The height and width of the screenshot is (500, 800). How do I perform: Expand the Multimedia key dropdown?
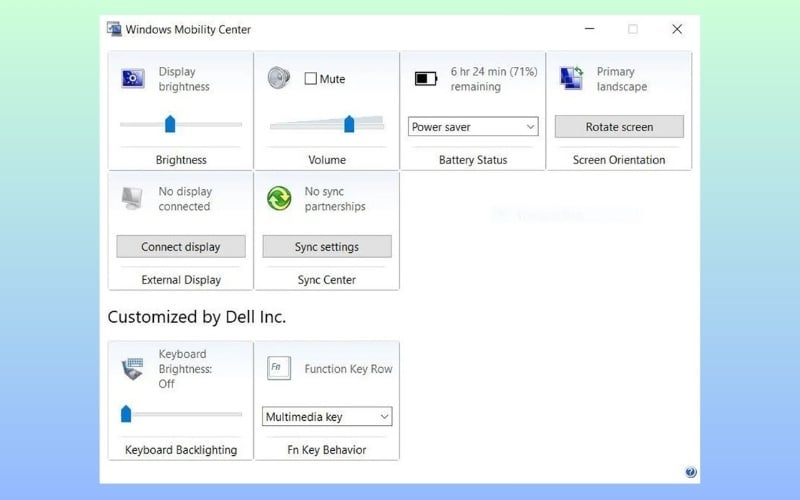click(327, 416)
